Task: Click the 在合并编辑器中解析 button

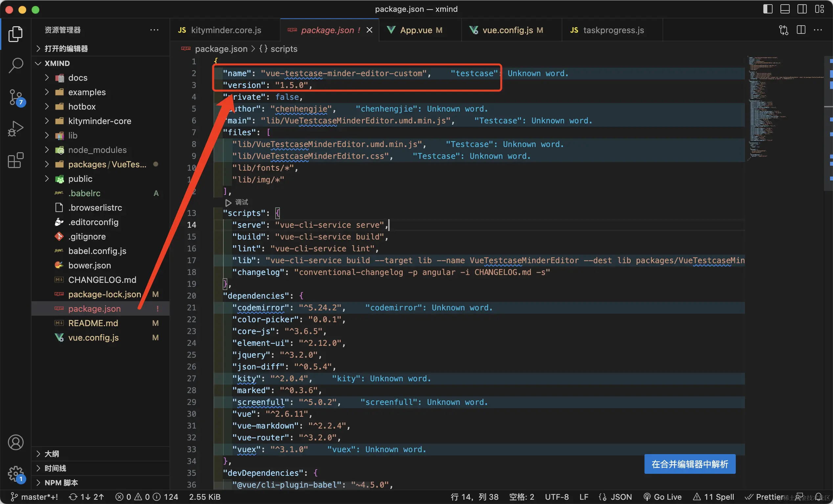Action: tap(690, 464)
